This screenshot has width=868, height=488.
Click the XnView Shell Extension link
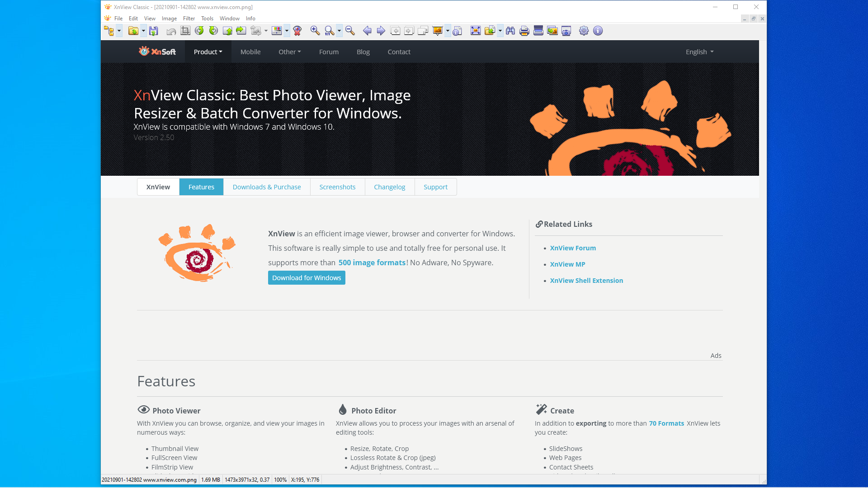[x=586, y=281]
